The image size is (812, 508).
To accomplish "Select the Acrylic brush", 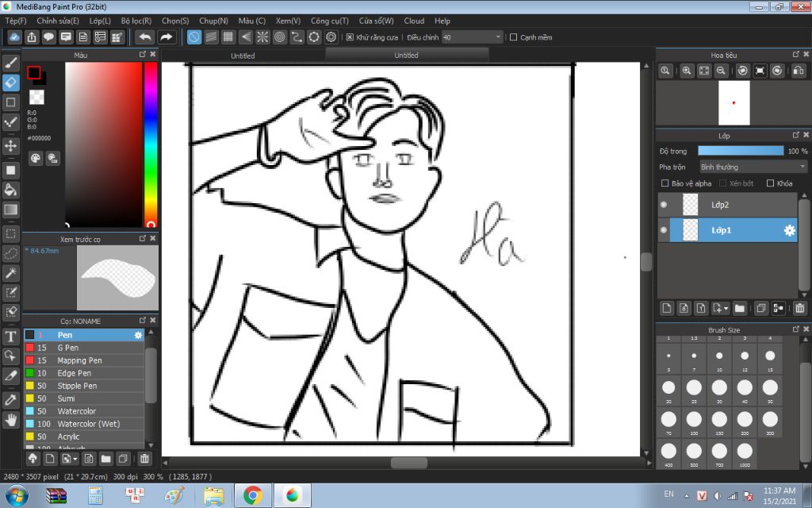I will [84, 437].
